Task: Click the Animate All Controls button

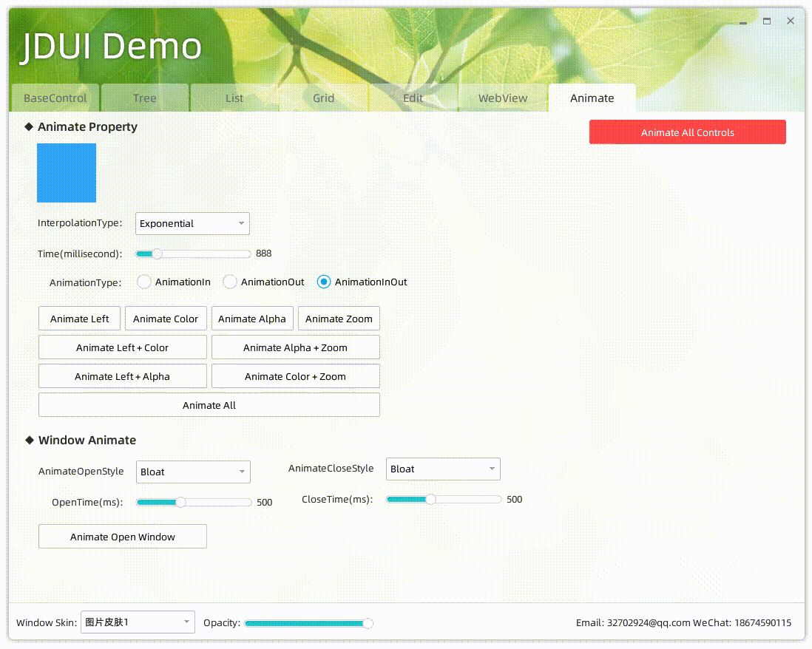Action: pos(687,132)
